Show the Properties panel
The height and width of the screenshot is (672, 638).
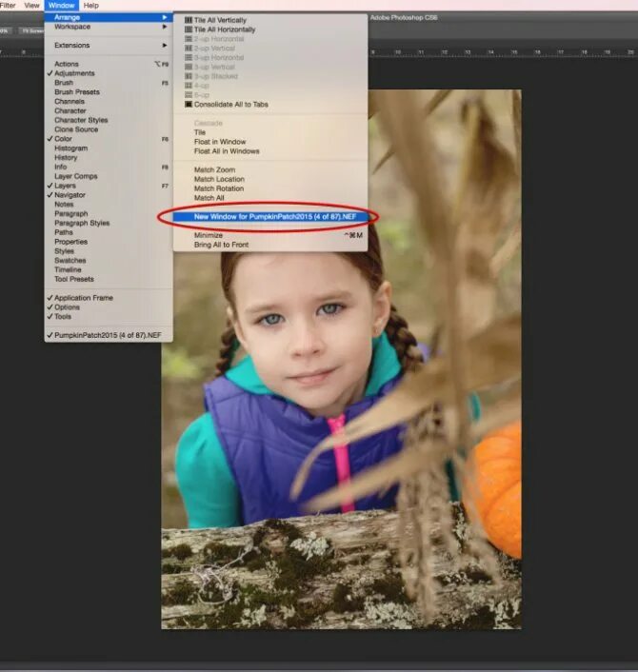pyautogui.click(x=109, y=242)
